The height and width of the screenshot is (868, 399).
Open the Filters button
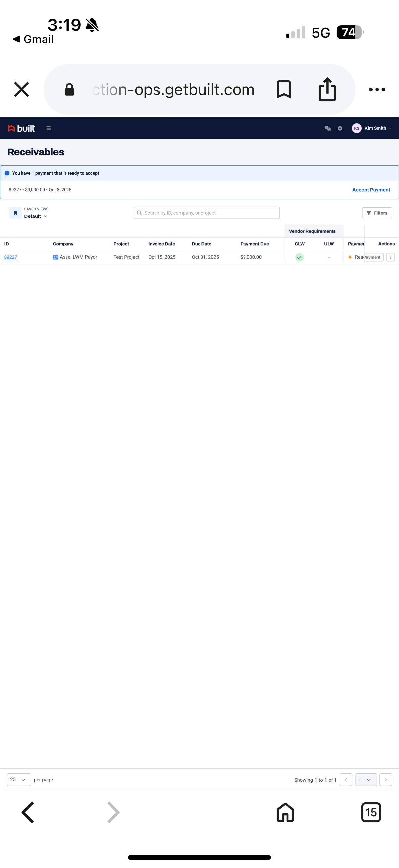tap(377, 213)
